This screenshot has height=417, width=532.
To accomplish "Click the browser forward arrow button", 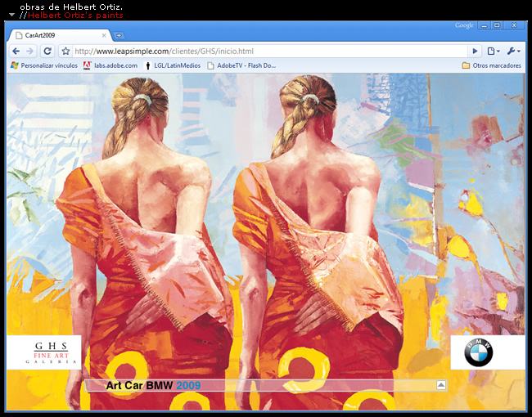I will click(x=30, y=51).
